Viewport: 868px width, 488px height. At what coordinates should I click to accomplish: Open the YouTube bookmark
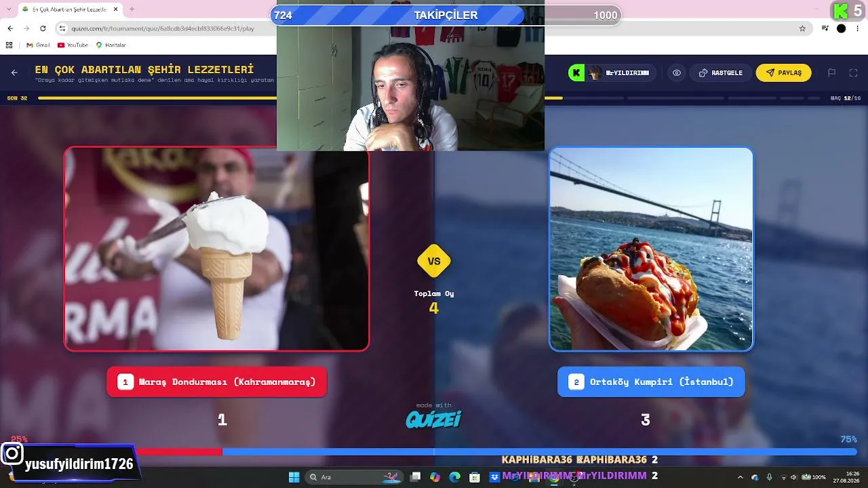click(73, 45)
